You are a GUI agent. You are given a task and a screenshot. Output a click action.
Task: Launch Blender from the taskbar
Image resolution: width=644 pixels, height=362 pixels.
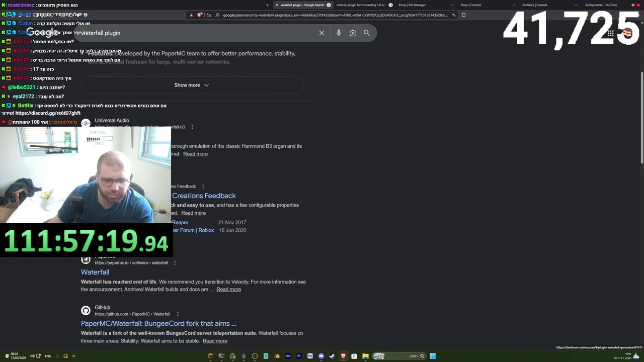[277, 356]
